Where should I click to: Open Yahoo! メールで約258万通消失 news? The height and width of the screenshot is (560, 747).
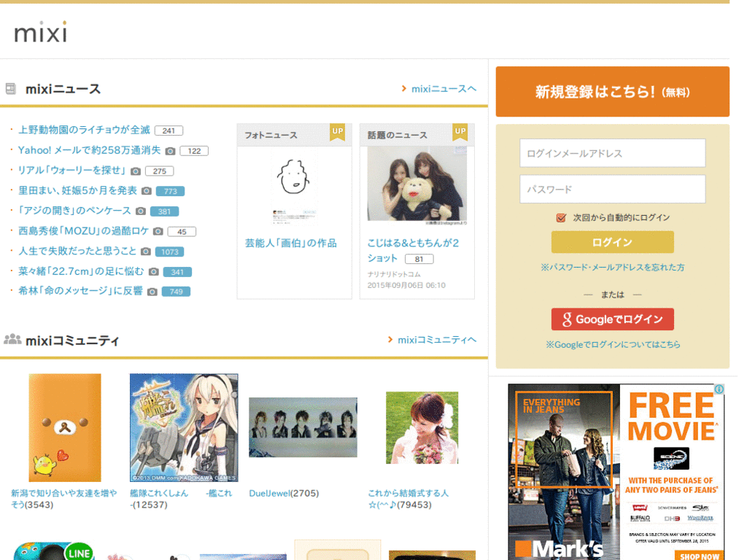[x=90, y=150]
